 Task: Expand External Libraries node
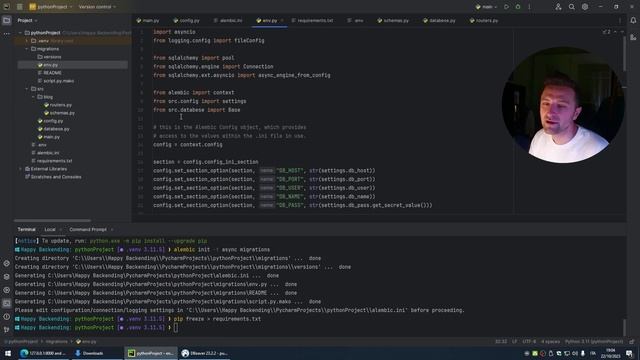click(x=20, y=169)
